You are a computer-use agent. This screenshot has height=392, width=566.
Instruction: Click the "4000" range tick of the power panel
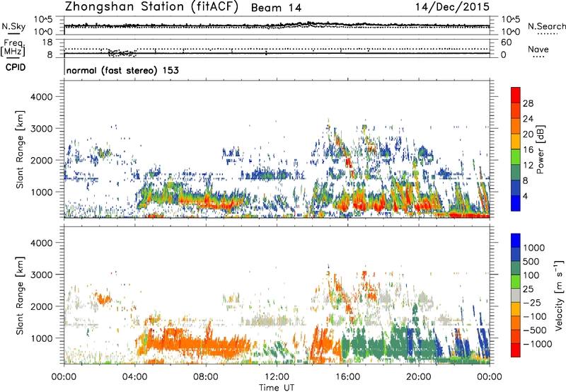point(41,97)
